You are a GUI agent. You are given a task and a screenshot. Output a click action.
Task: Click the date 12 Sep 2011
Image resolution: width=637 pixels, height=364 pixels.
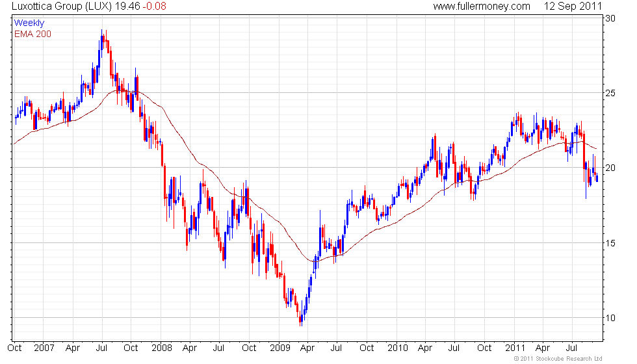[x=573, y=6]
